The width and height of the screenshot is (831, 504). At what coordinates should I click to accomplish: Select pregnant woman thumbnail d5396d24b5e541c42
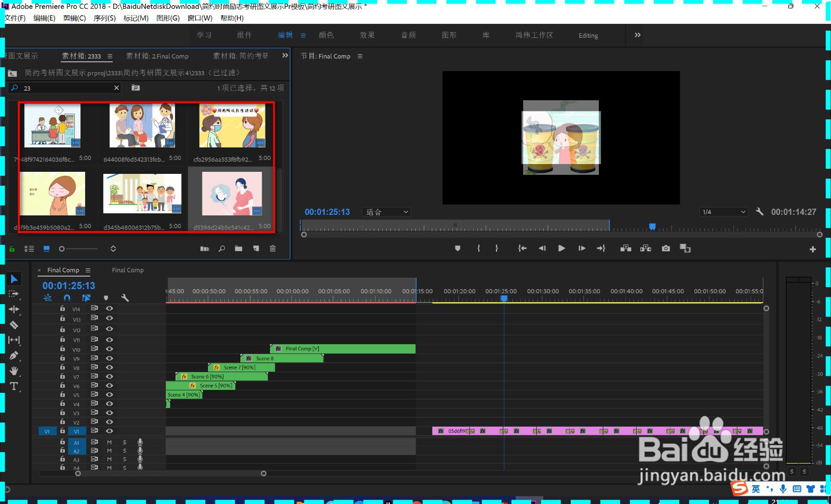[x=232, y=194]
